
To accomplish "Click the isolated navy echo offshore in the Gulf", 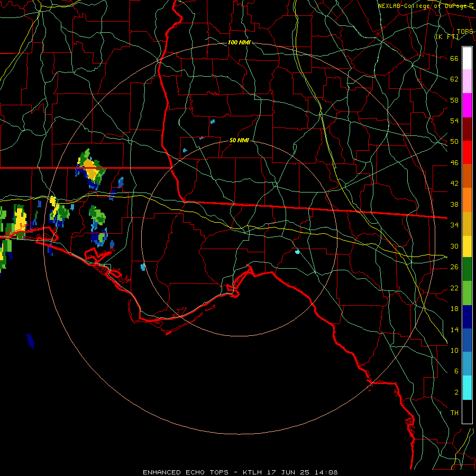I will pos(30,341).
